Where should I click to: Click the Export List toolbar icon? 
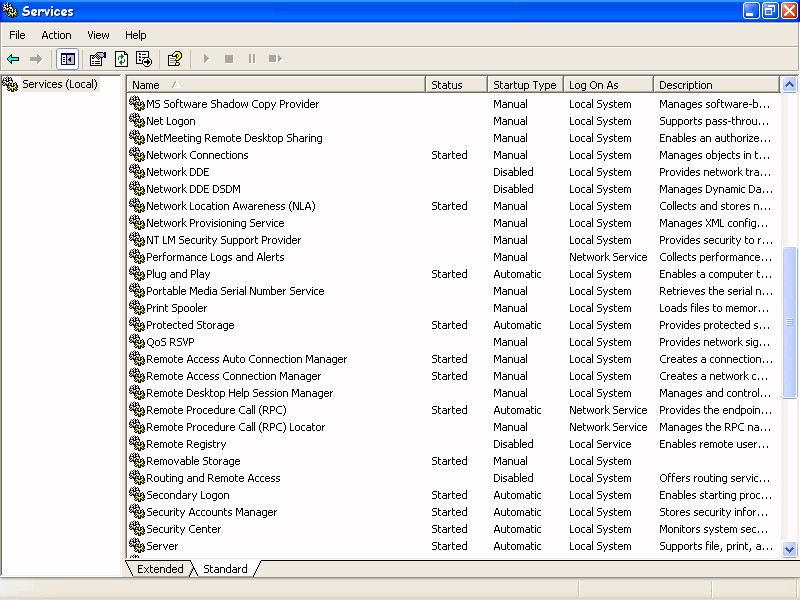coord(144,59)
